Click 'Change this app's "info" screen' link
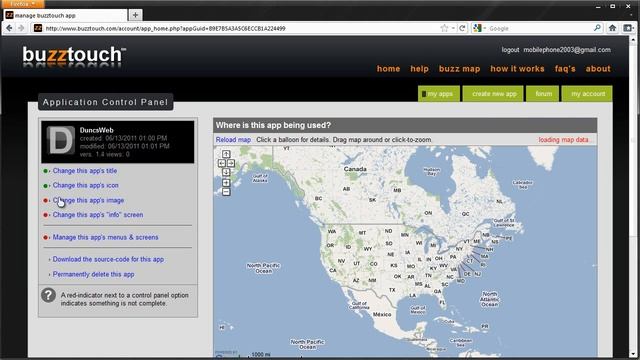This screenshot has width=640, height=360. pos(98,215)
